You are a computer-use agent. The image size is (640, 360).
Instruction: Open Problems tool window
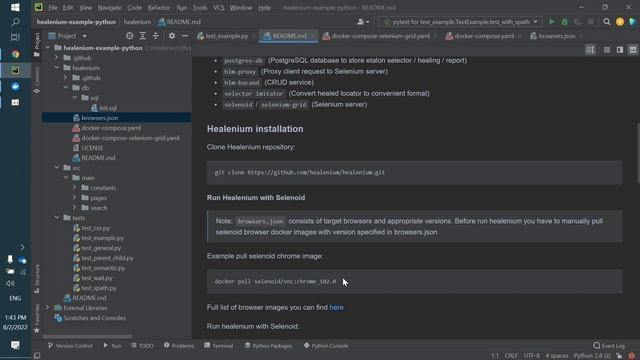pyautogui.click(x=179, y=346)
